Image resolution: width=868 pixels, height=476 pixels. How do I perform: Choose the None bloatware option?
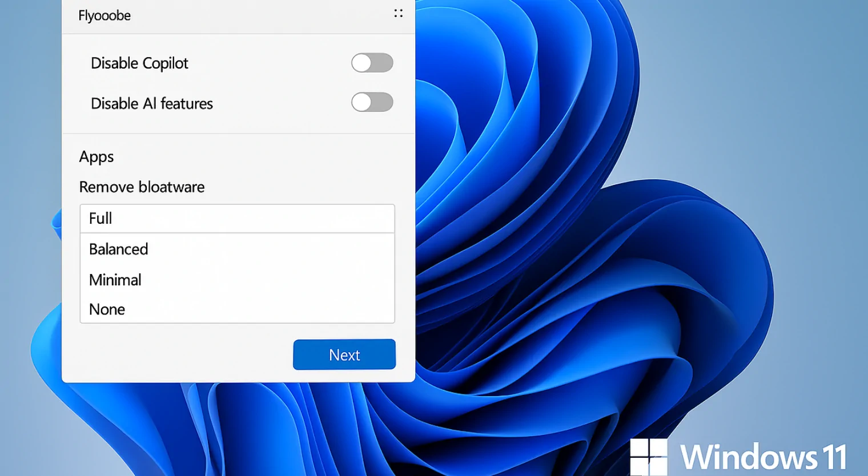(237, 309)
